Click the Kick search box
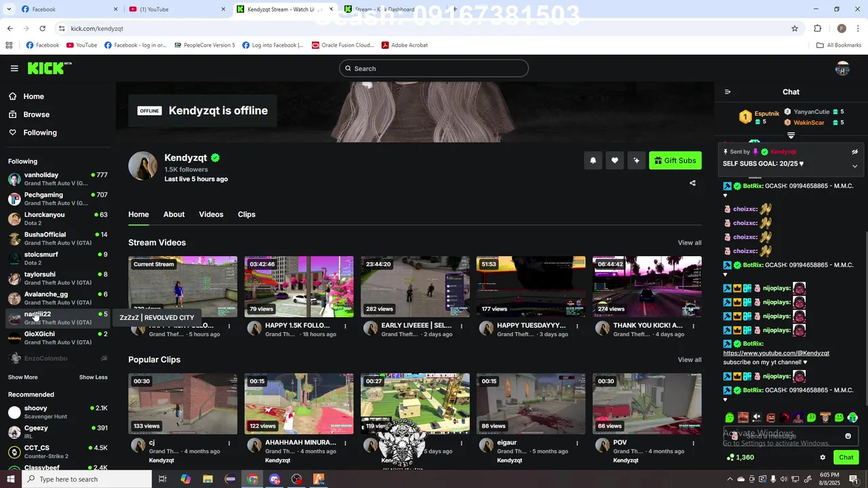 (434, 68)
